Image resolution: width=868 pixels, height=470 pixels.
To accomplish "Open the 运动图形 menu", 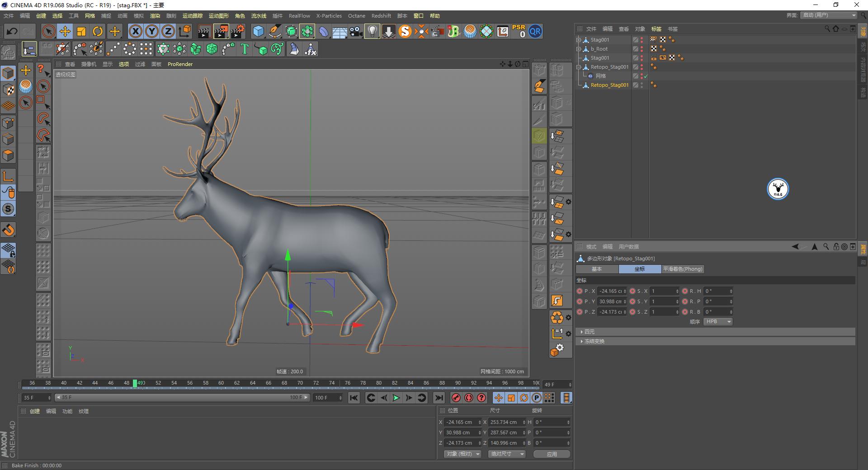I will point(218,16).
